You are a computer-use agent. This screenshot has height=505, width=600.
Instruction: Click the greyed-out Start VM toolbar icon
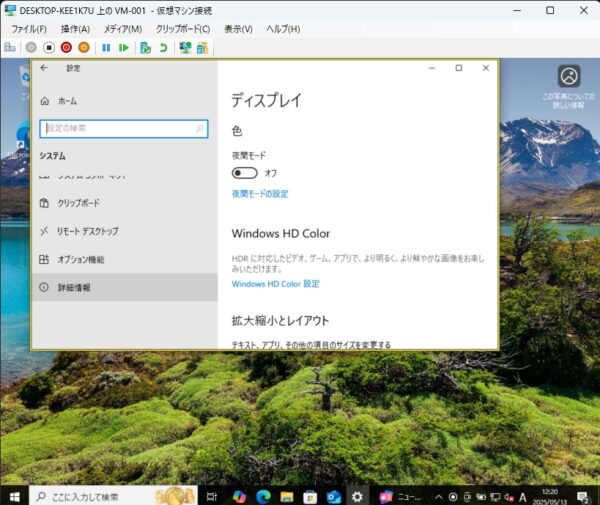coord(31,47)
